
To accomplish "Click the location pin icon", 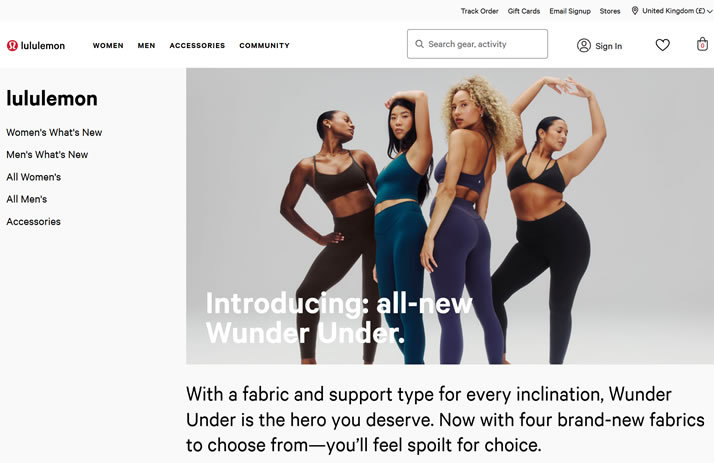I will (635, 10).
